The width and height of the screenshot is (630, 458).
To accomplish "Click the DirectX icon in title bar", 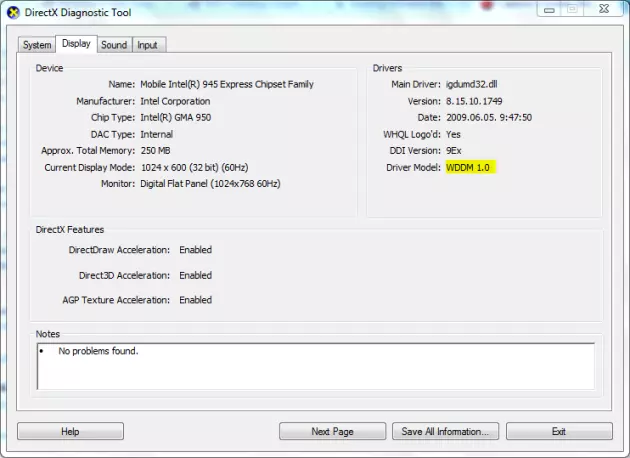I will 14,12.
